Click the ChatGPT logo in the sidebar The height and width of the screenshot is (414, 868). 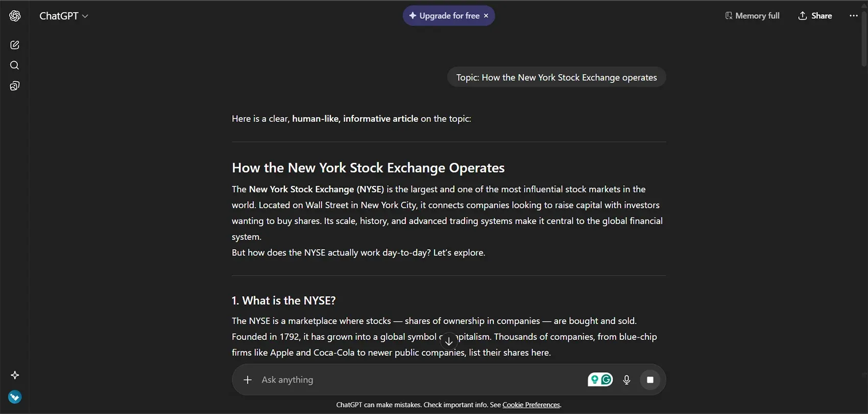[15, 16]
